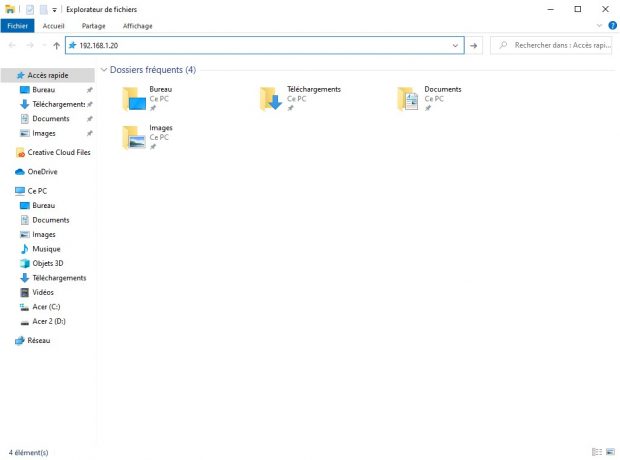Select the Bureau folder icon in frequent folders
Viewport: 620px width, 460px height.
[134, 98]
